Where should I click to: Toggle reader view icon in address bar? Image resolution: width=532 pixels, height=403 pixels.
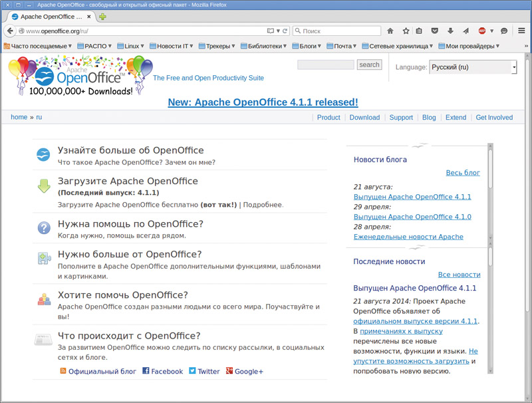click(271, 31)
